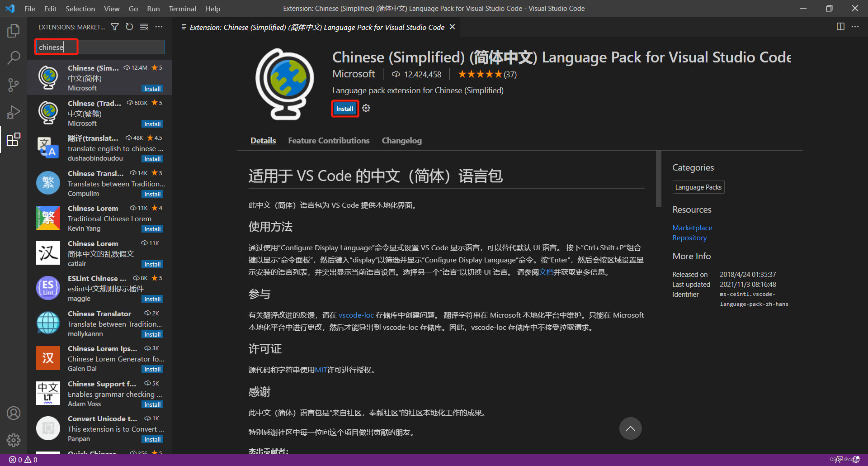Open the Run menu
The image size is (868, 466).
coord(153,9)
